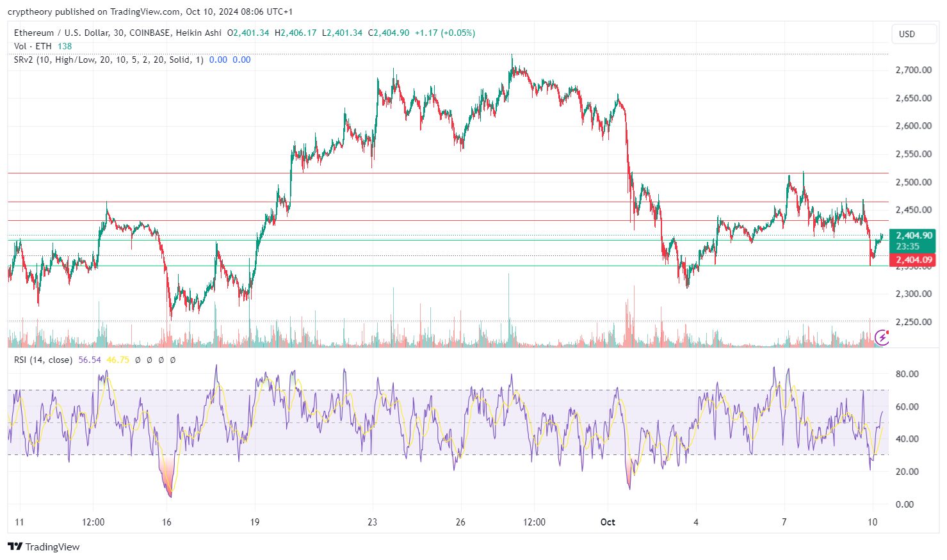Open the USD currency selector

[x=914, y=34]
